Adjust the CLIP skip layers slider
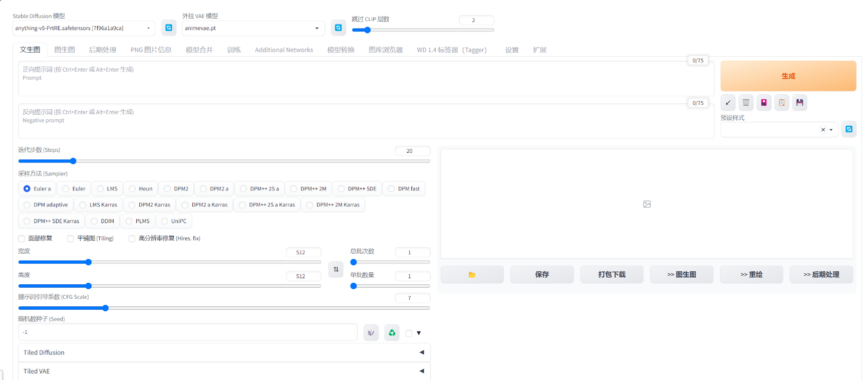 click(423, 30)
